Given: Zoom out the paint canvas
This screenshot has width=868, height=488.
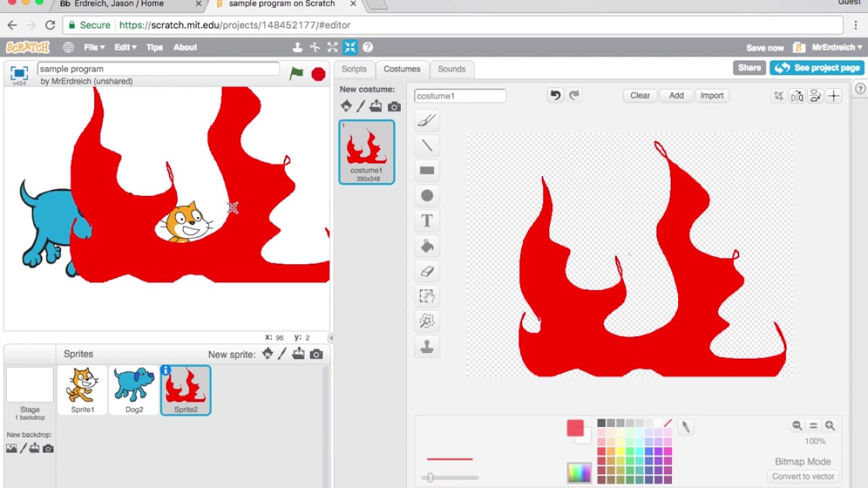Looking at the screenshot, I should coord(797,426).
